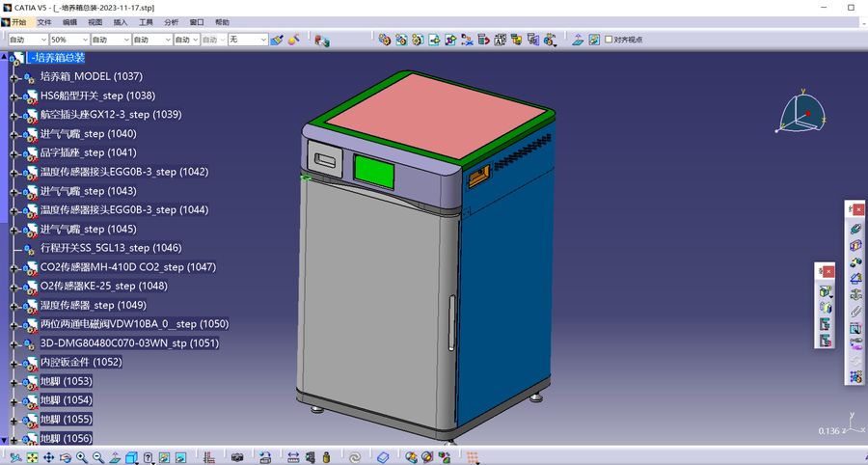Expand the 培养箱_MODEL (1037) node

point(14,77)
